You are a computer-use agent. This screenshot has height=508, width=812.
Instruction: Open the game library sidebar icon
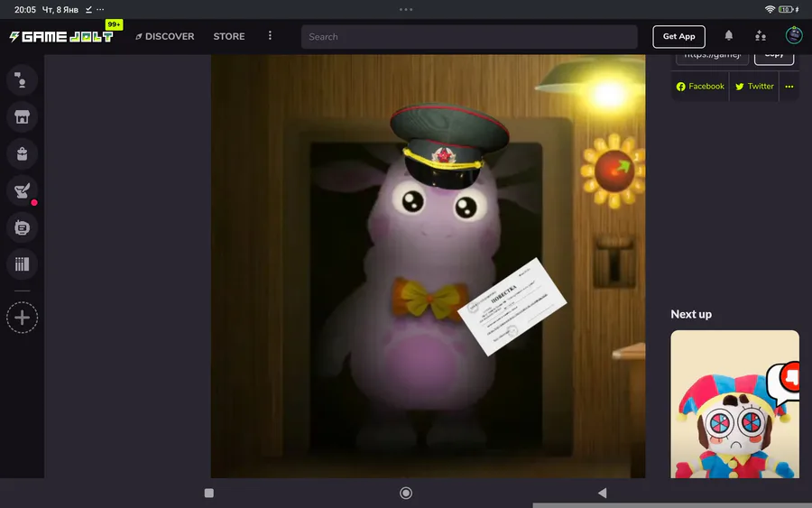tap(22, 264)
